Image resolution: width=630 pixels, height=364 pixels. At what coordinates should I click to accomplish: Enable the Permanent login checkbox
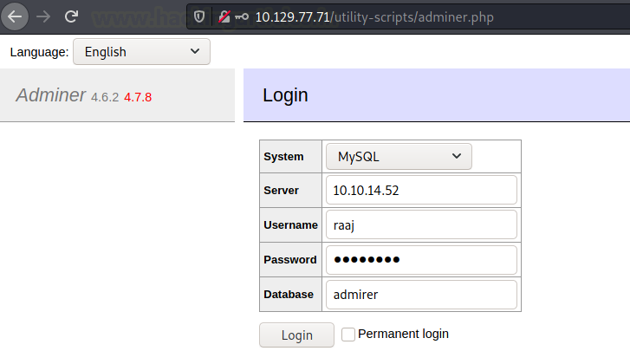[348, 335]
